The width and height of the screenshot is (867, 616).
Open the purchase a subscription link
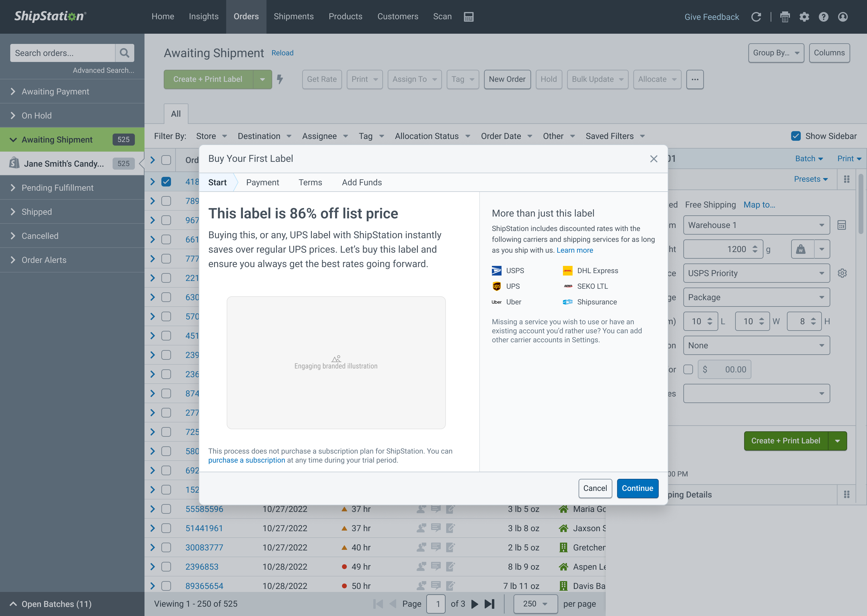[x=247, y=460]
